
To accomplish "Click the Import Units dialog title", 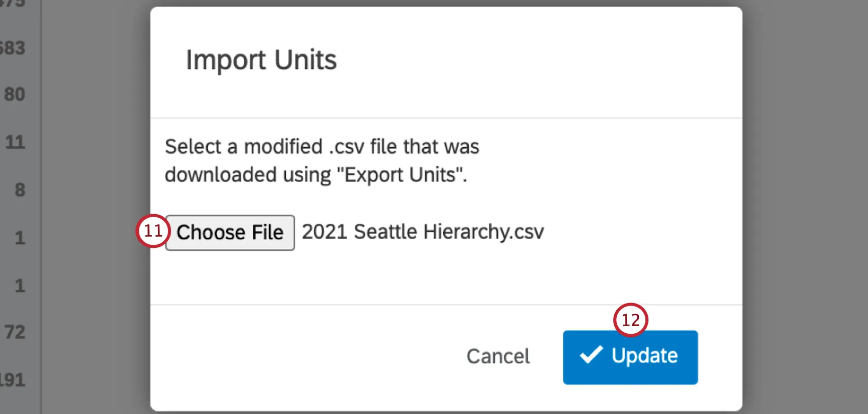I will 261,60.
